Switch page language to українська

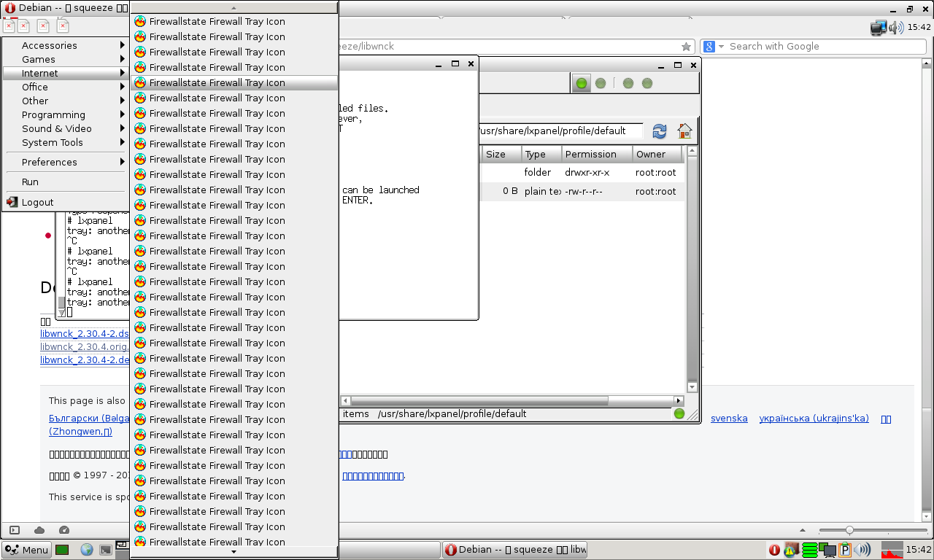(814, 419)
